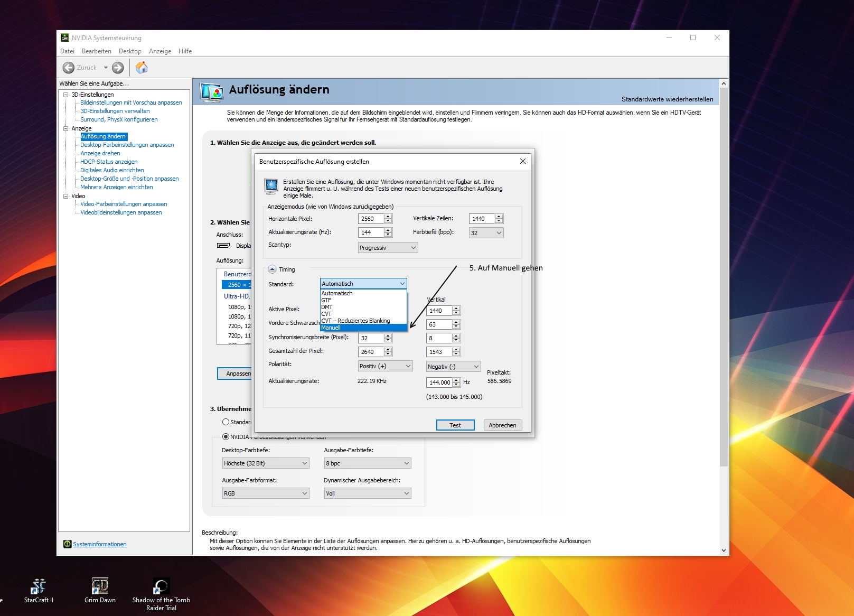This screenshot has width=854, height=616.
Task: Click the Systeminformationen icon
Action: (67, 544)
